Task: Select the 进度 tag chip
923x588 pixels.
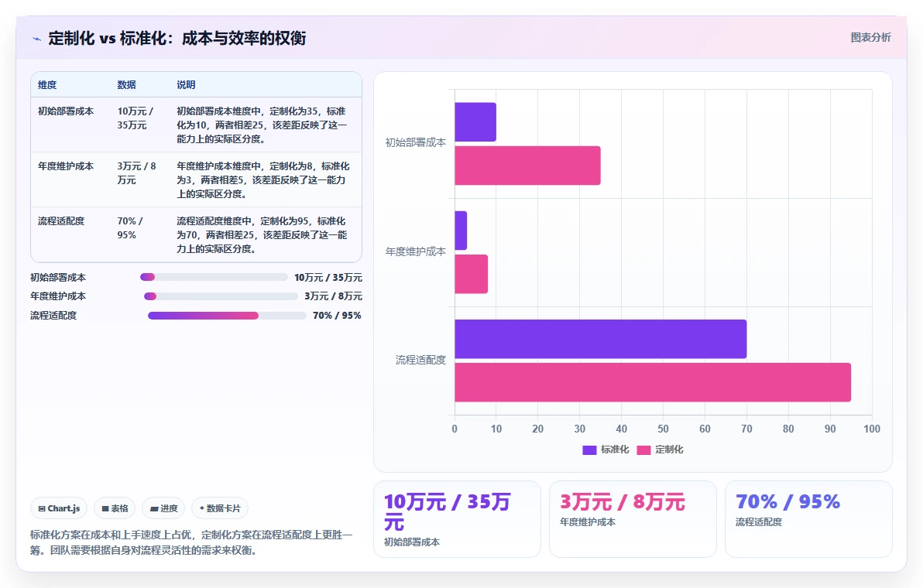Action: click(163, 508)
